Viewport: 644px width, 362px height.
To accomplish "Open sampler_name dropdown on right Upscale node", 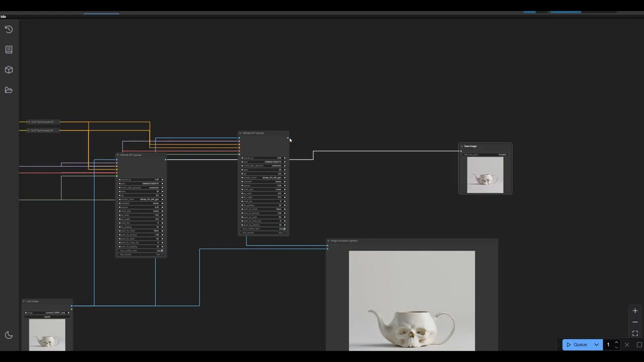I will click(x=263, y=177).
